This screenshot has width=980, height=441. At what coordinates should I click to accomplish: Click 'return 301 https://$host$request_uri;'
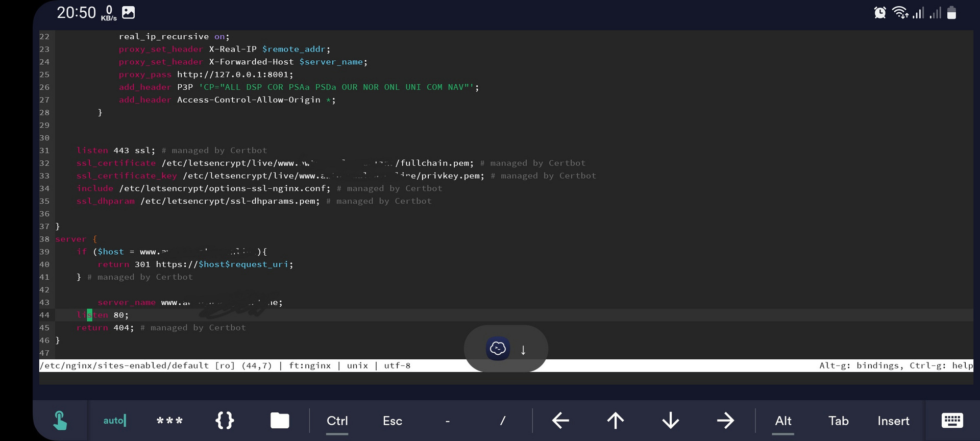point(195,264)
